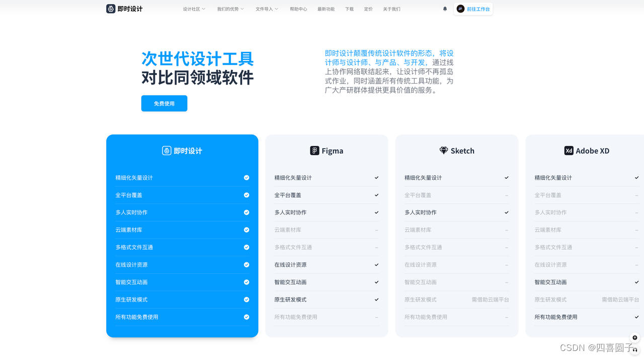The height and width of the screenshot is (357, 644).
Task: Click Sketch's 全平台覆盖 row label
Action: point(418,195)
